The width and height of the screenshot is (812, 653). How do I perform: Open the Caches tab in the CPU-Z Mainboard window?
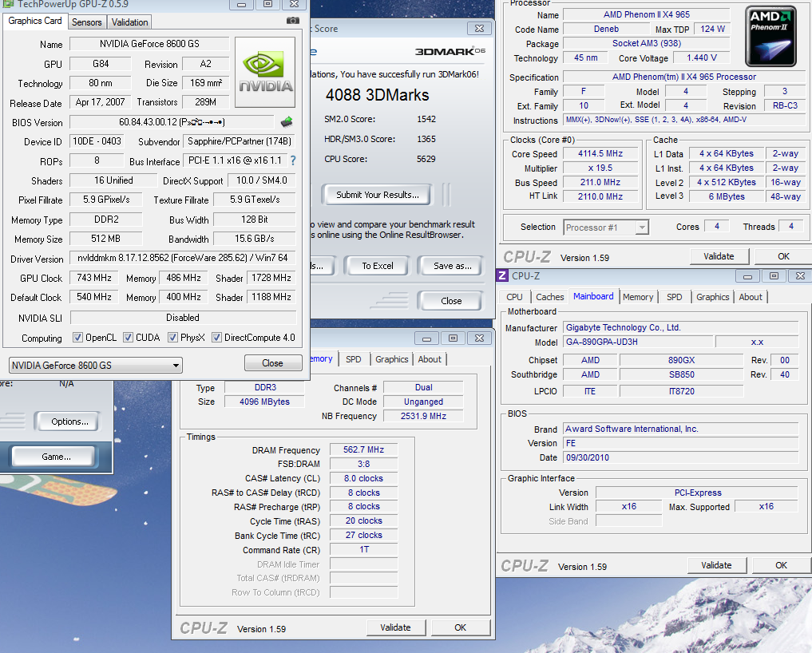pyautogui.click(x=549, y=297)
